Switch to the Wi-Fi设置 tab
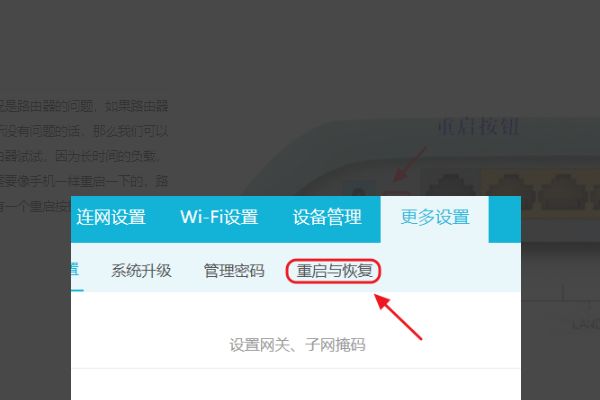600x400 pixels. [219, 217]
